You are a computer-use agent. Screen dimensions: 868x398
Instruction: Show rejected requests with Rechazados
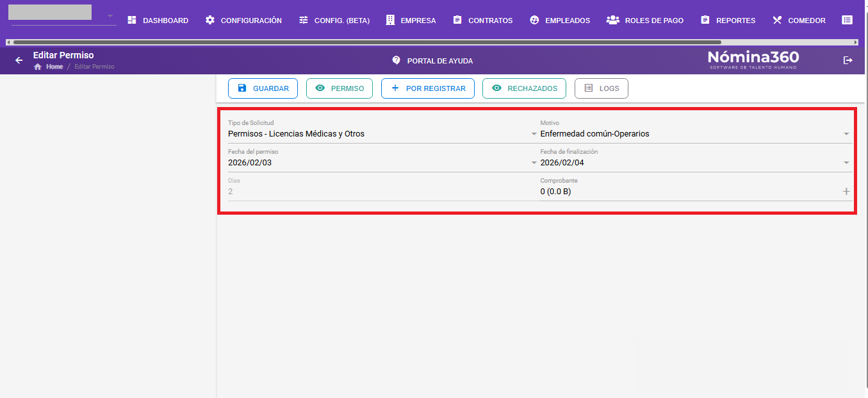[x=524, y=88]
